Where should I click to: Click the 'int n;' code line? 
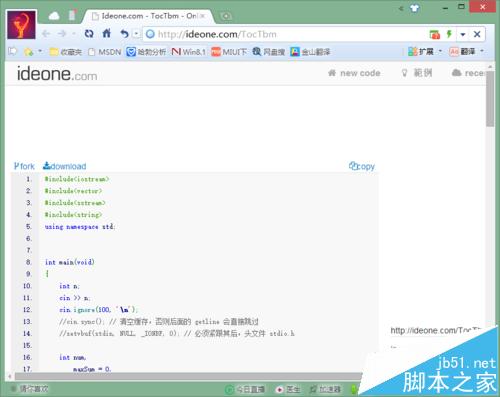[x=70, y=286]
